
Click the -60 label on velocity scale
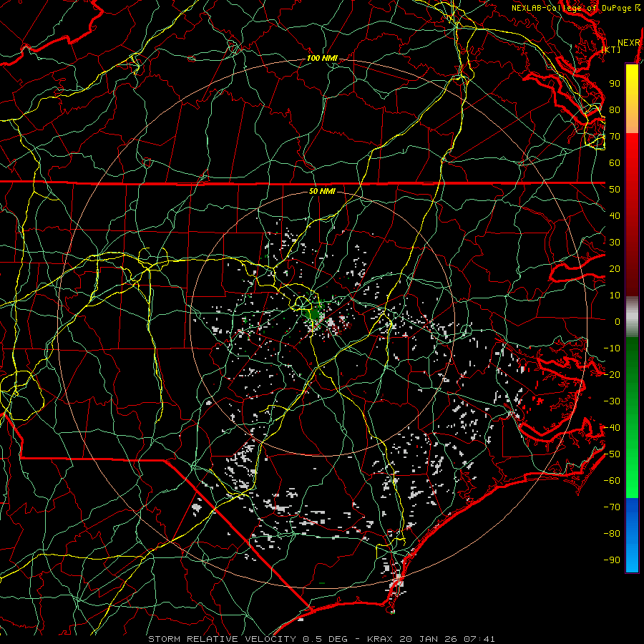[612, 481]
